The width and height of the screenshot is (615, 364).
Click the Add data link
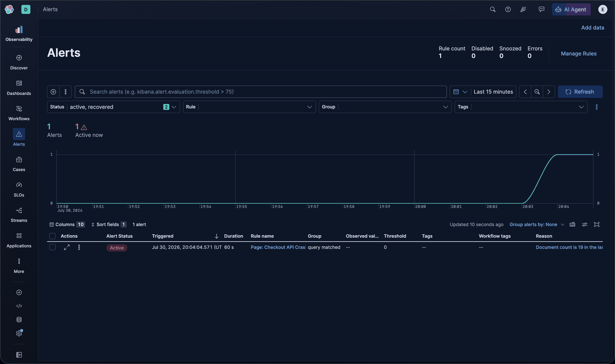coord(592,28)
